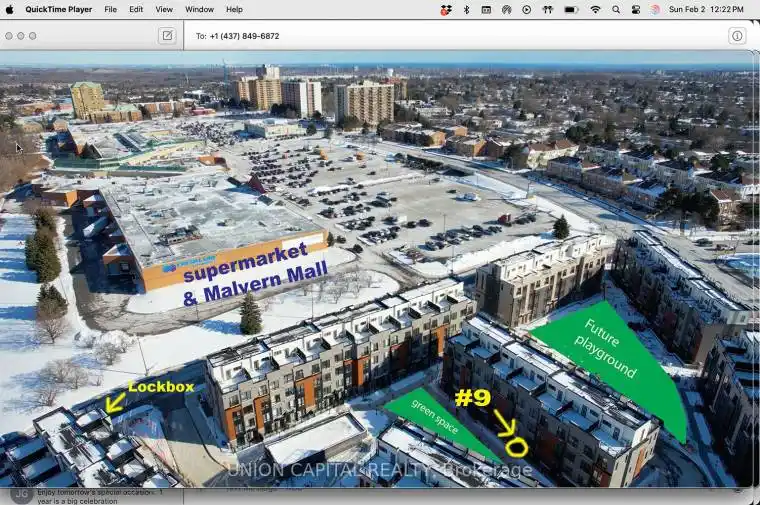Open Now Playing menu bar icon
Viewport: 760px width, 505px height.
click(526, 9)
